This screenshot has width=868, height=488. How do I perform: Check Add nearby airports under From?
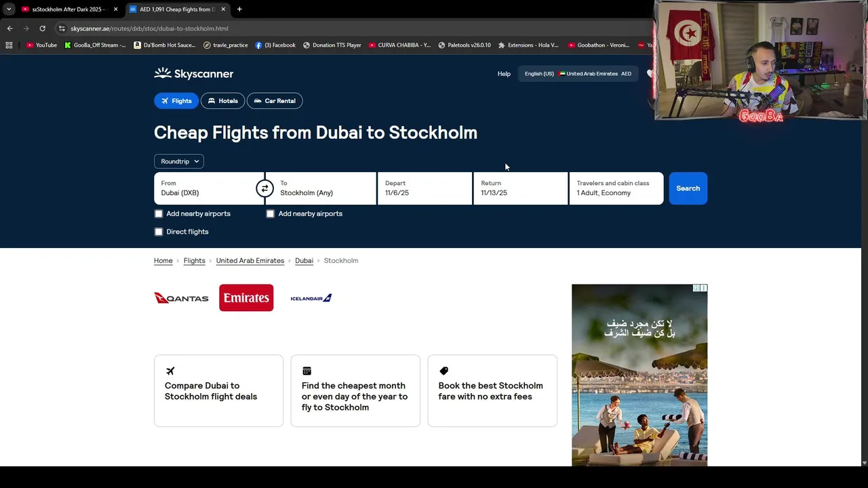(x=159, y=213)
